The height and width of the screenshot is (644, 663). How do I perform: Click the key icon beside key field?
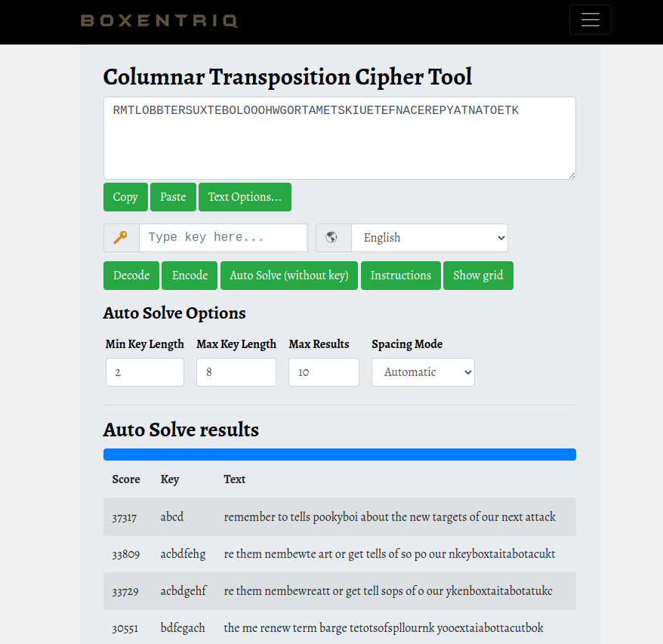(x=121, y=238)
